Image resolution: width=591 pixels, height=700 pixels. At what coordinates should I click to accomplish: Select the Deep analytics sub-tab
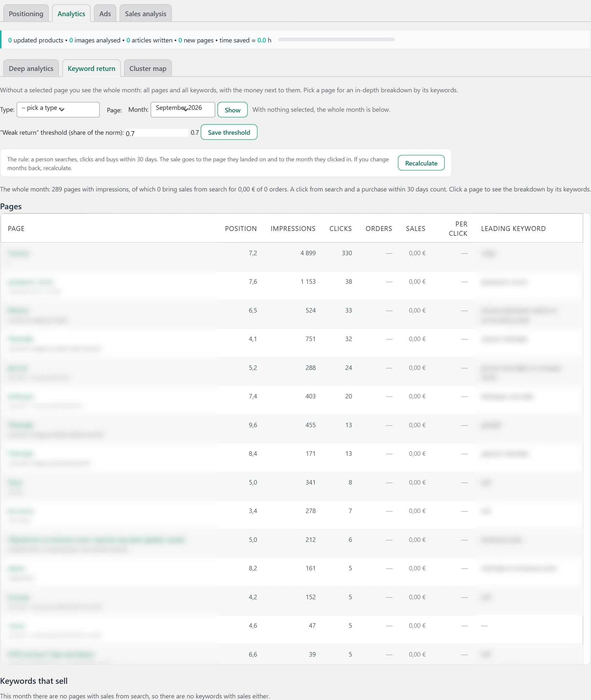pyautogui.click(x=31, y=68)
